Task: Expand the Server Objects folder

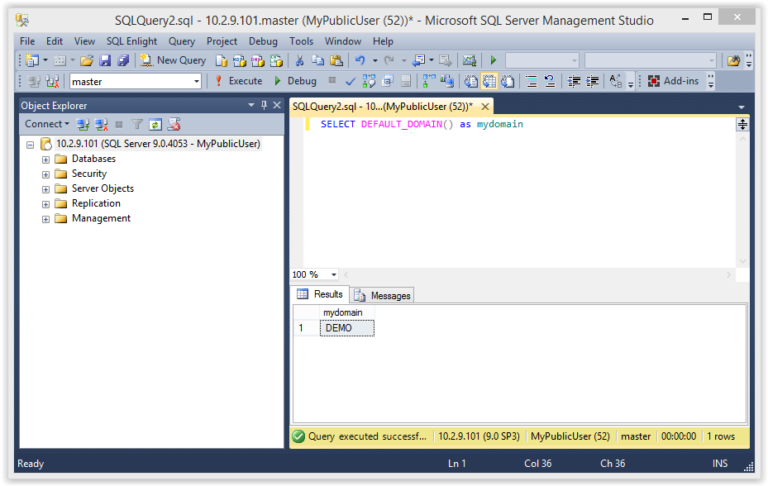Action: [x=46, y=189]
